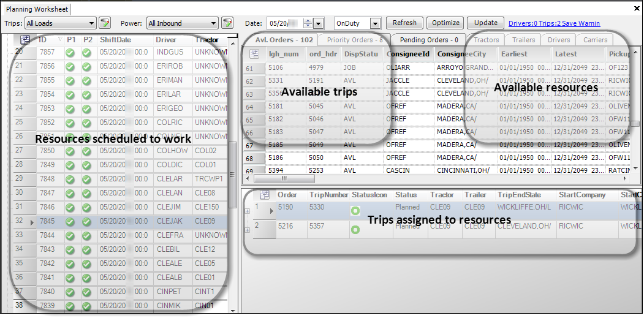Click the Drivers Trips Save Warning link
The height and width of the screenshot is (318, 644).
554,23
